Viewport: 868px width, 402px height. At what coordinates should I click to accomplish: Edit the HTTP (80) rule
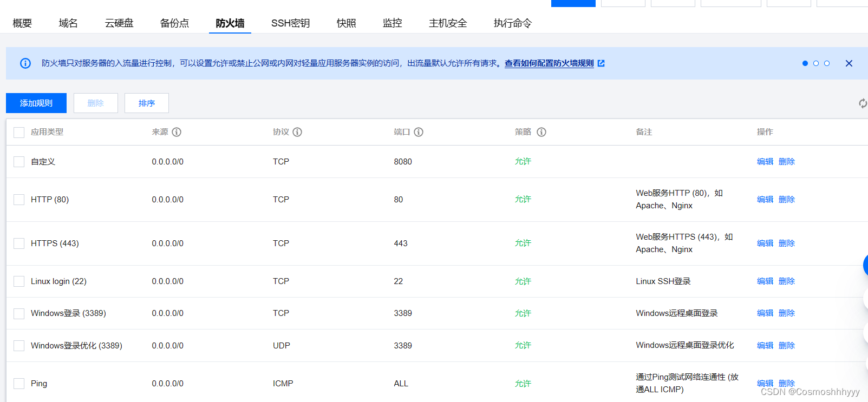click(x=765, y=200)
